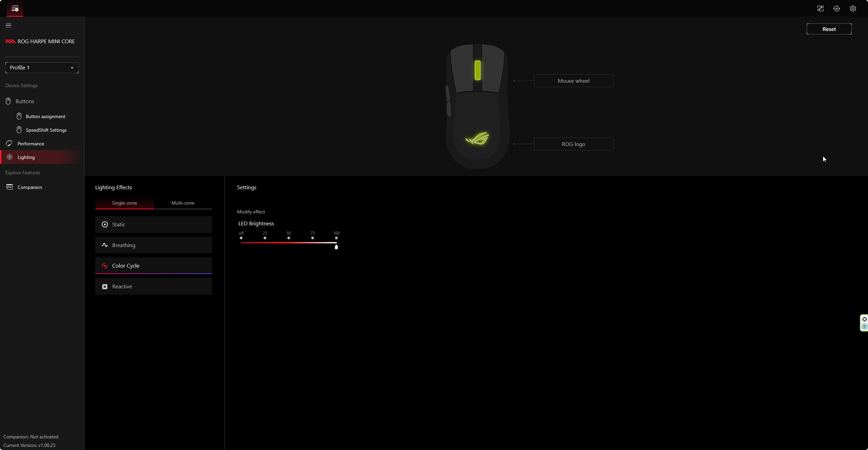The height and width of the screenshot is (450, 868).
Task: Click the sync update icon in top bar
Action: [x=836, y=9]
